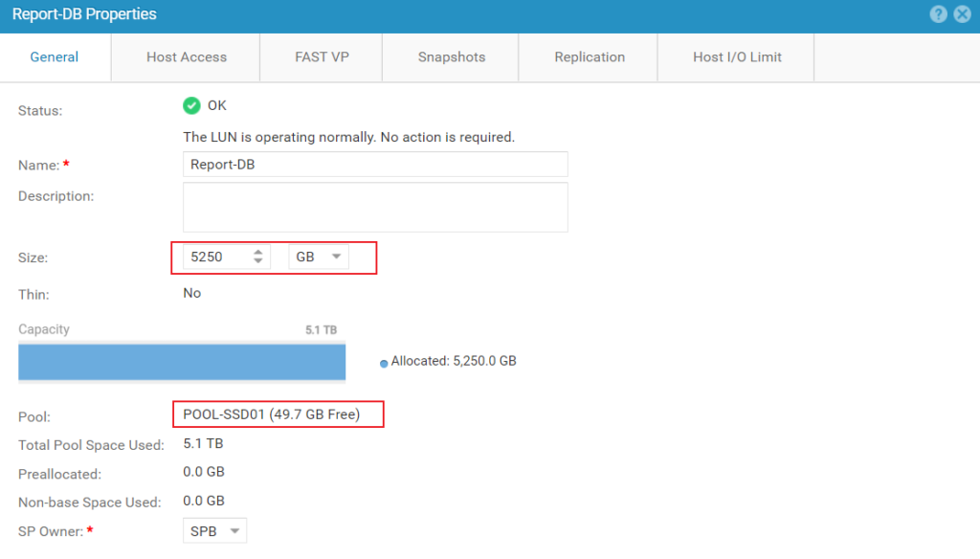The image size is (980, 559).
Task: Open the help icon in title bar
Action: [938, 14]
